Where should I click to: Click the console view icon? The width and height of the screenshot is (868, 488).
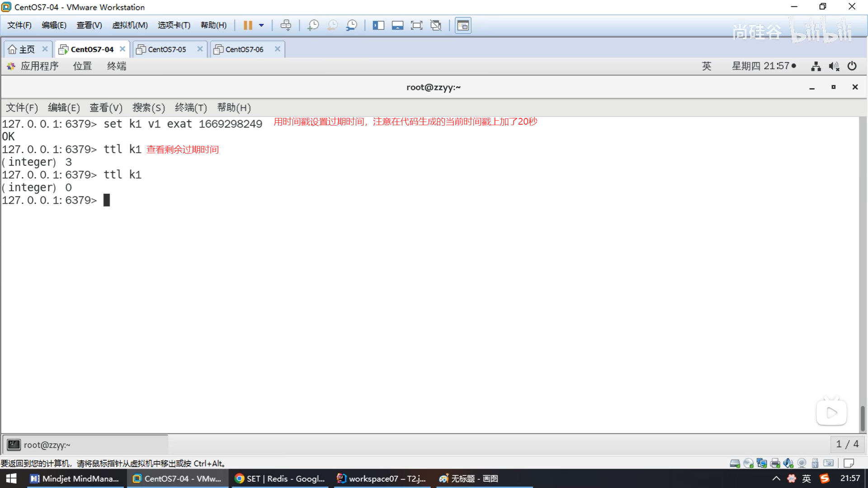462,25
